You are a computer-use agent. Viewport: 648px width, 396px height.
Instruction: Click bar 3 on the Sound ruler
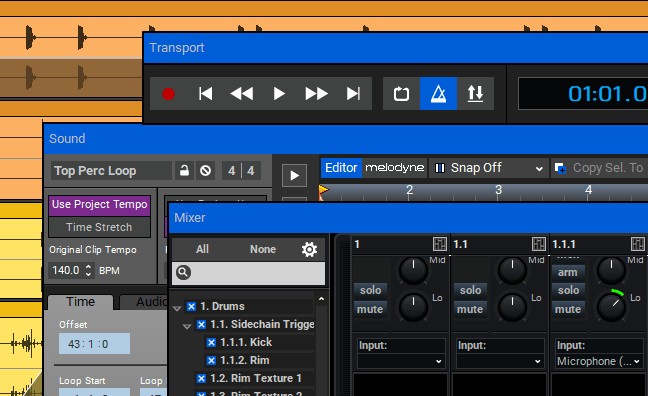tap(498, 190)
